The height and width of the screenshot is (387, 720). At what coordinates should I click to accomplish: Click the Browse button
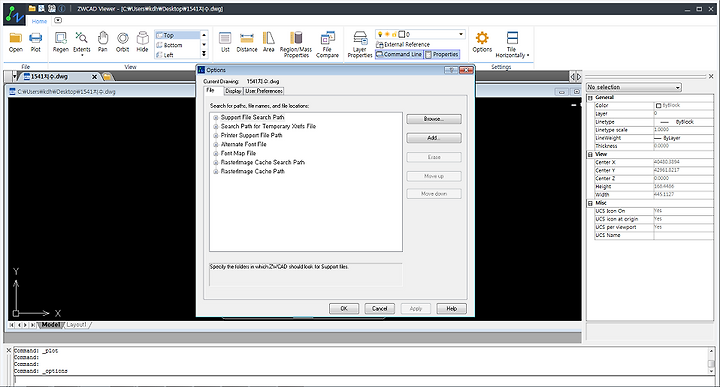click(434, 119)
